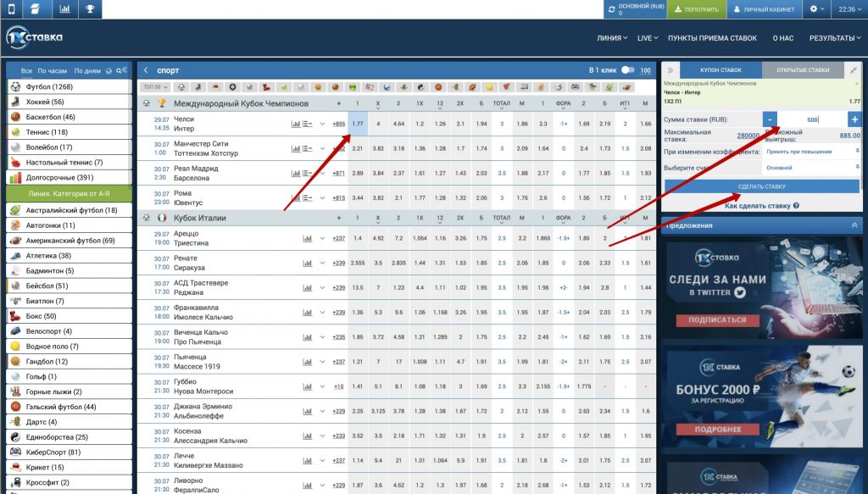
Task: Open the mobile apps phone icon
Action: tap(9, 9)
